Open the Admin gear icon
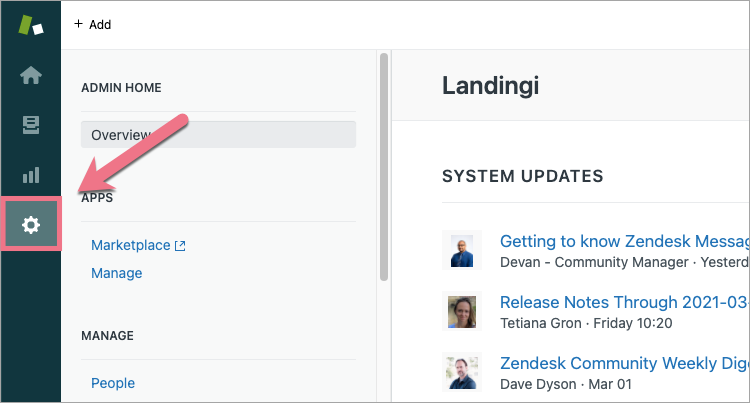Image resolution: width=750 pixels, height=403 pixels. pyautogui.click(x=31, y=225)
